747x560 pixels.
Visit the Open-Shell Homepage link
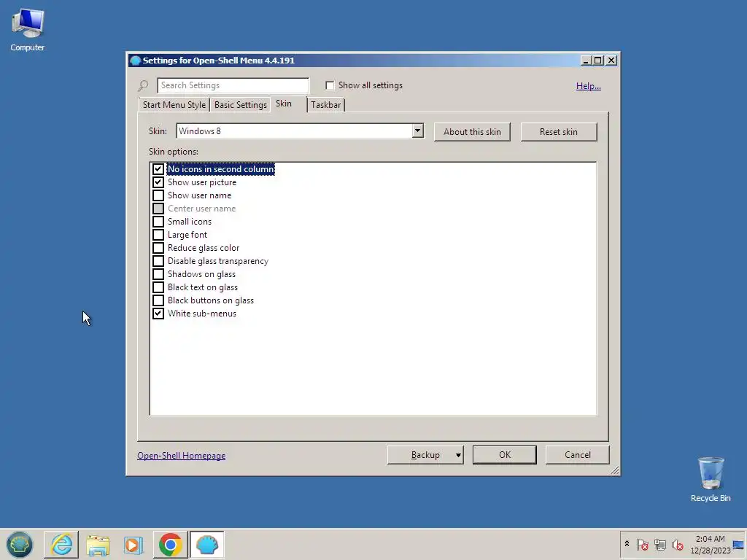[182, 456]
